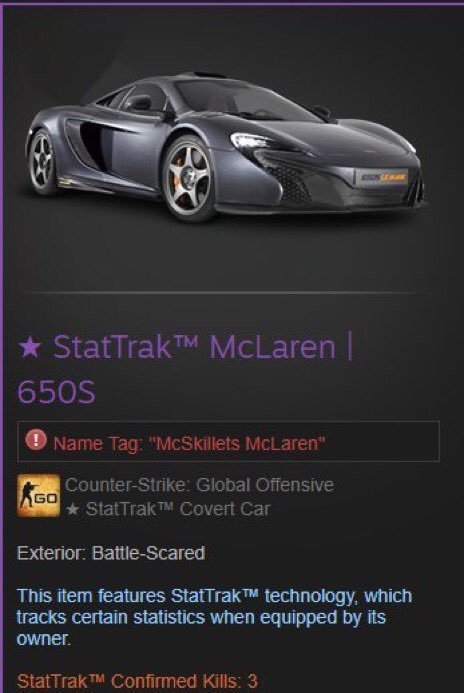Click the CS:GO game icon
This screenshot has height=693, width=464.
click(x=38, y=495)
